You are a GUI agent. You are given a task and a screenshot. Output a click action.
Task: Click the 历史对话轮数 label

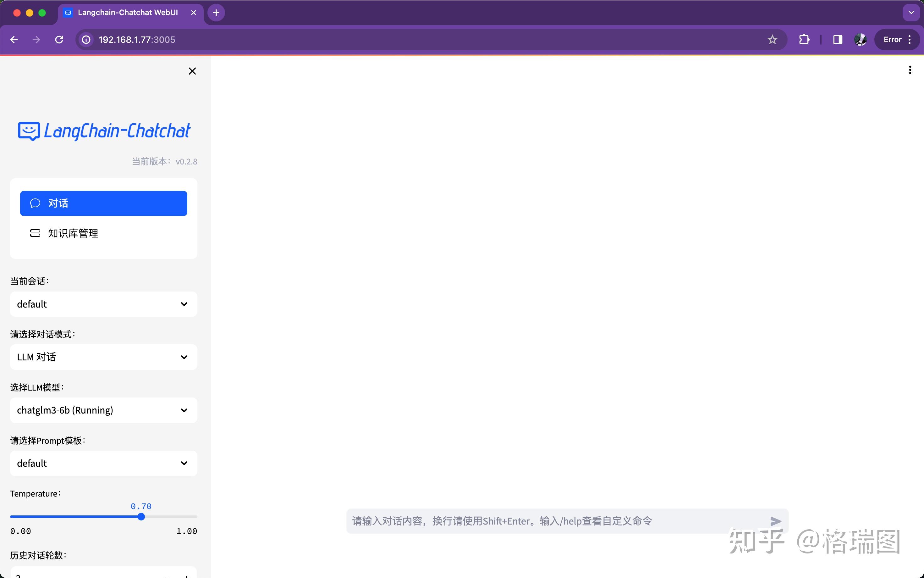(38, 555)
